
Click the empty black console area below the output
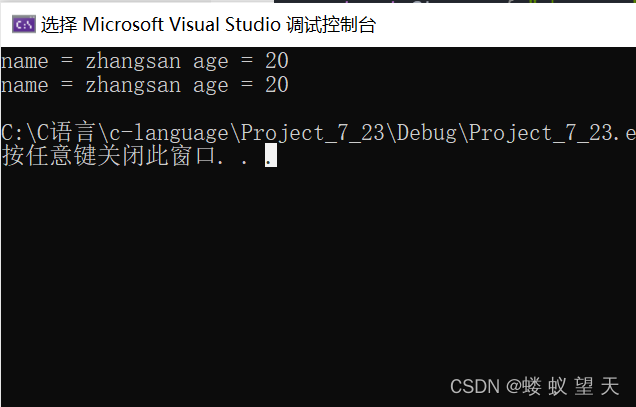pos(318,276)
